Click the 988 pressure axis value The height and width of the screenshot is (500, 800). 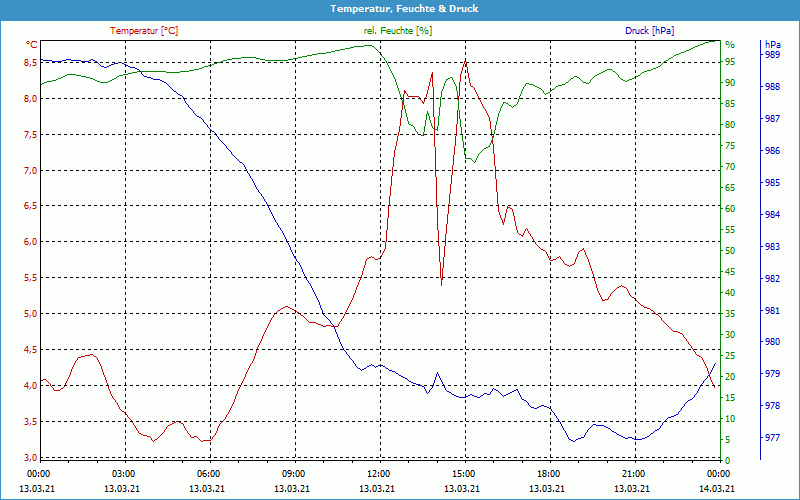click(x=772, y=87)
